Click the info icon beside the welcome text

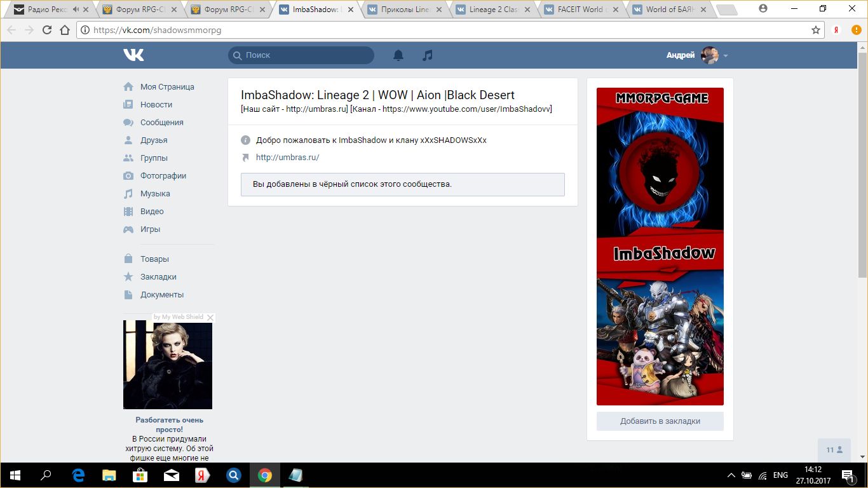(246, 140)
